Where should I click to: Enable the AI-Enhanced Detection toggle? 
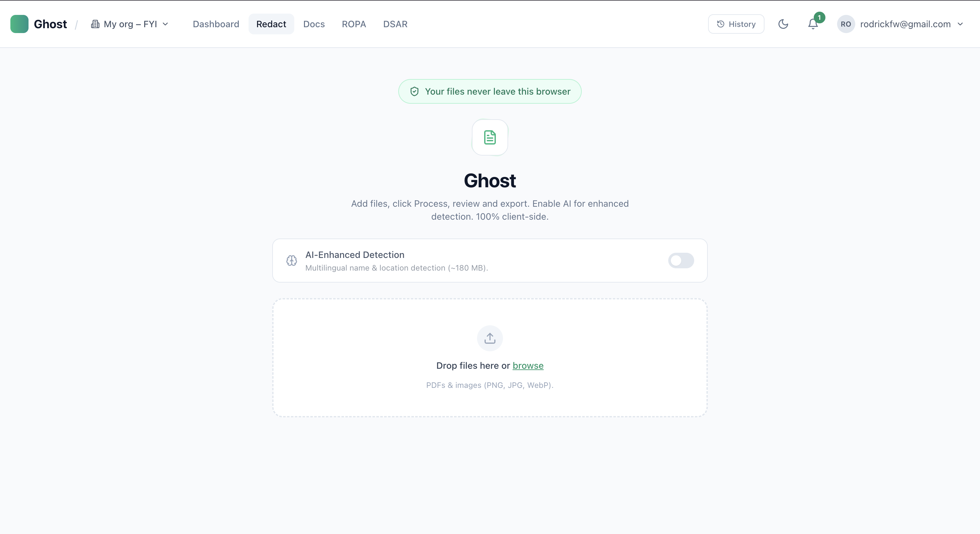click(681, 261)
